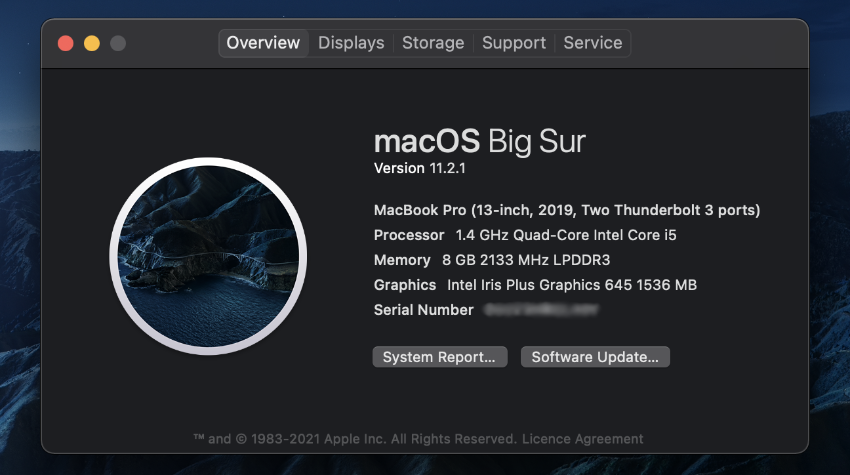Open the Displays tab
This screenshot has height=475, width=850.
click(351, 43)
